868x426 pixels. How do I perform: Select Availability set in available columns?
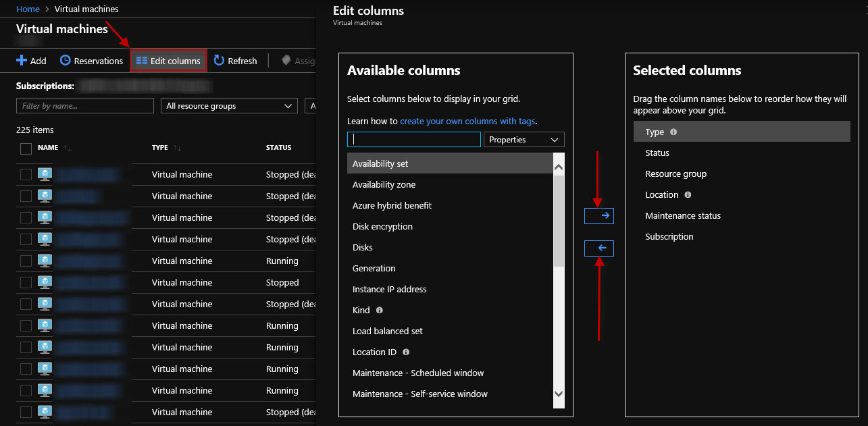(450, 163)
